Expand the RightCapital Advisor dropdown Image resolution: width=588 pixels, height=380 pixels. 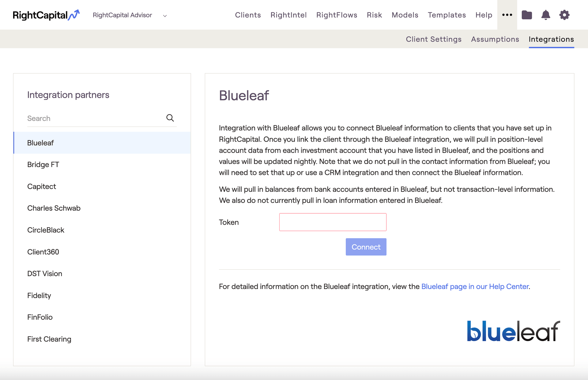tap(130, 15)
